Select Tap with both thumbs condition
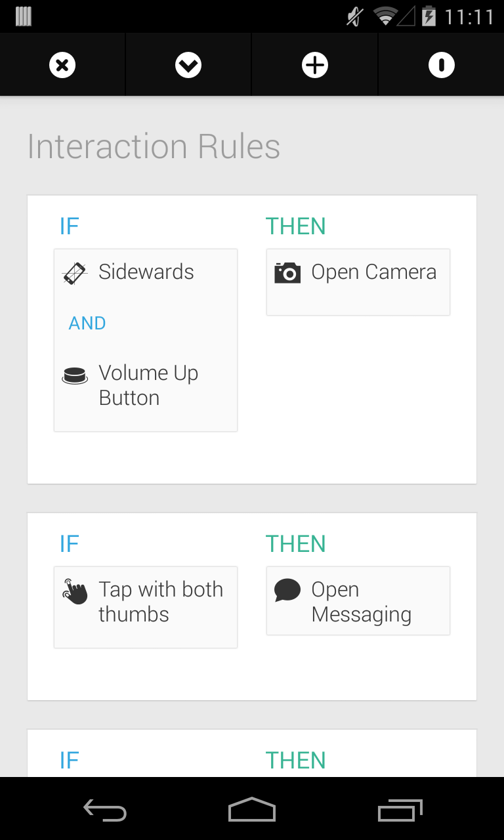The width and height of the screenshot is (504, 840). tap(161, 602)
